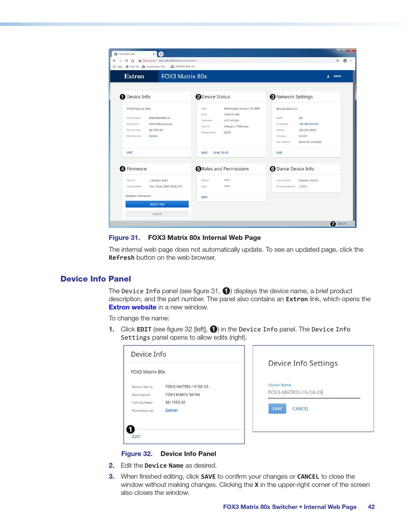Open the browser three-dot menu
This screenshot has width=411, height=532.
point(351,61)
